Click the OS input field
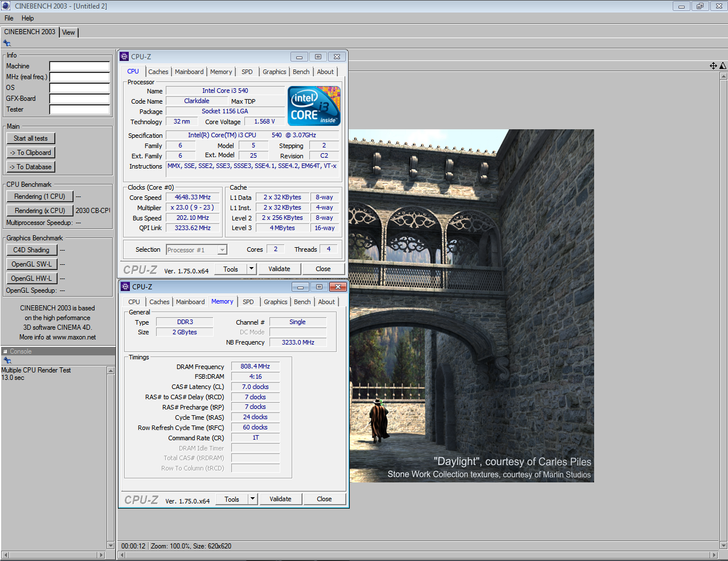This screenshot has height=561, width=728. (x=79, y=88)
